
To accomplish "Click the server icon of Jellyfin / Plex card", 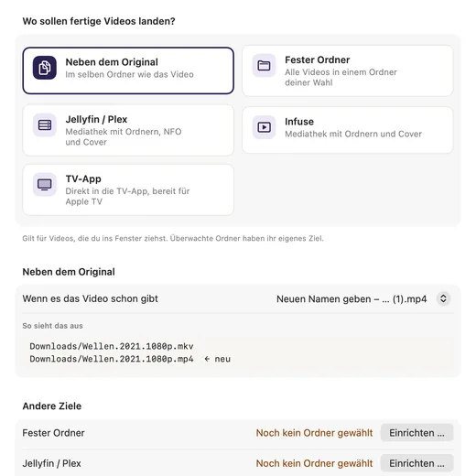I will coord(45,125).
